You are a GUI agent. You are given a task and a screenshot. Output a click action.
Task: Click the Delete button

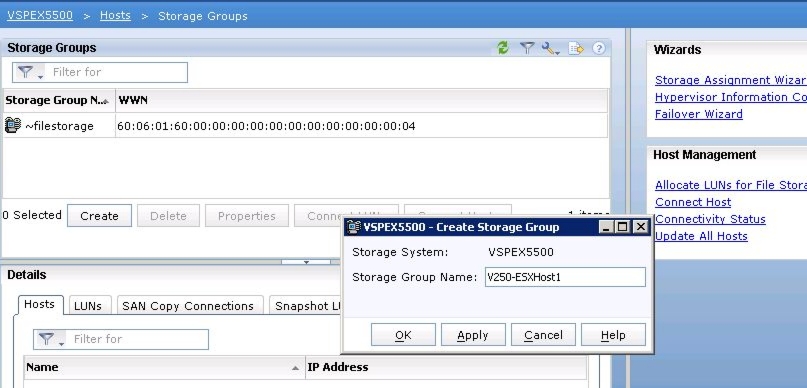[168, 216]
